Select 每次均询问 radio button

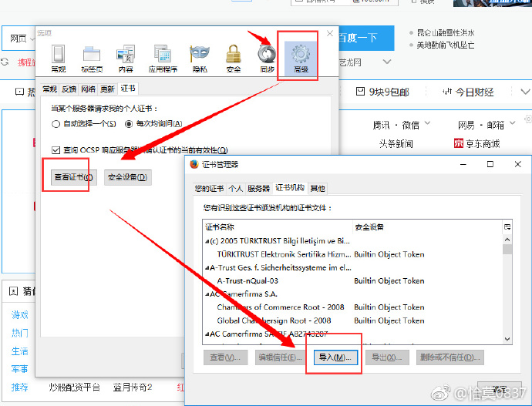point(129,124)
